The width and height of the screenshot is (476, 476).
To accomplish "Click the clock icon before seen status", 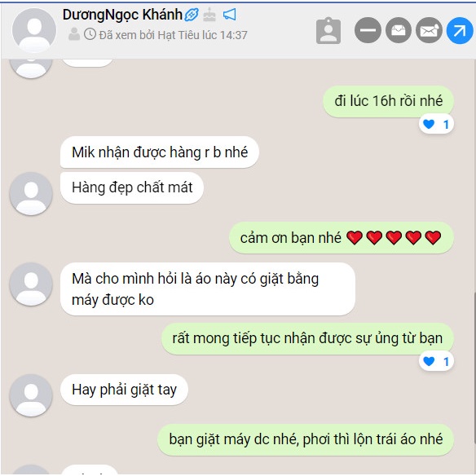I will 90,34.
